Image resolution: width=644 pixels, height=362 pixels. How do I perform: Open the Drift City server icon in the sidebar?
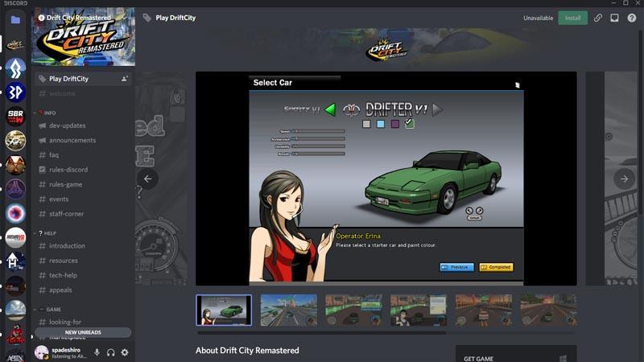(x=15, y=44)
